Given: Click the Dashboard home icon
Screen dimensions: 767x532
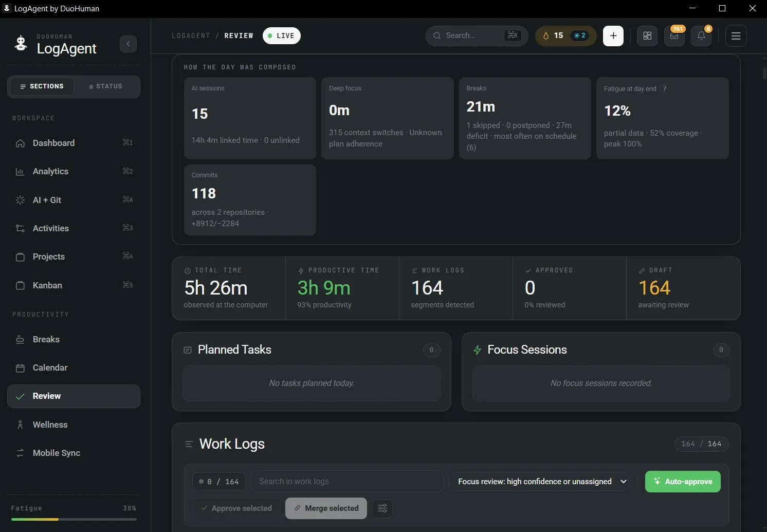Looking at the screenshot, I should pyautogui.click(x=20, y=143).
